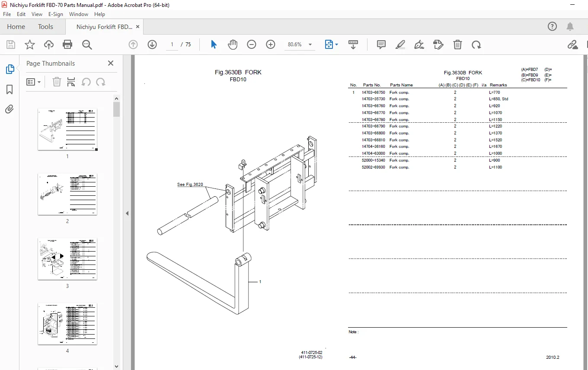This screenshot has width=588, height=370.
Task: Click rotate counterclockwise in thumbnails panel
Action: pyautogui.click(x=86, y=82)
